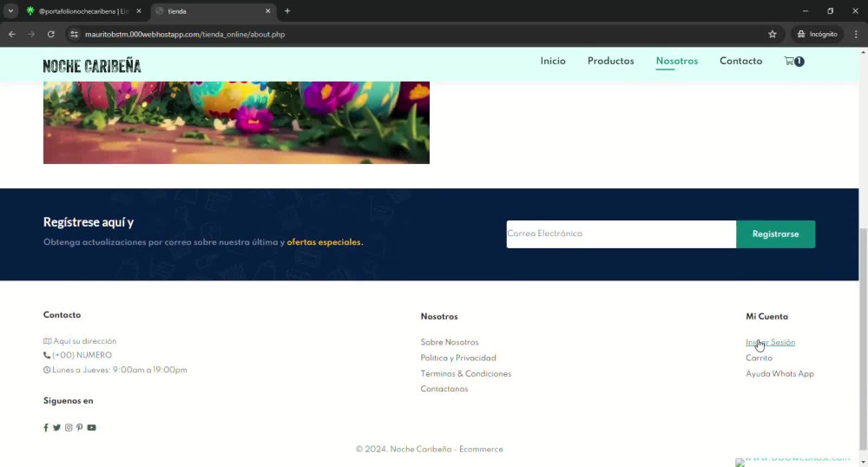
Task: Open Contacto in navigation menu
Action: pyautogui.click(x=740, y=62)
